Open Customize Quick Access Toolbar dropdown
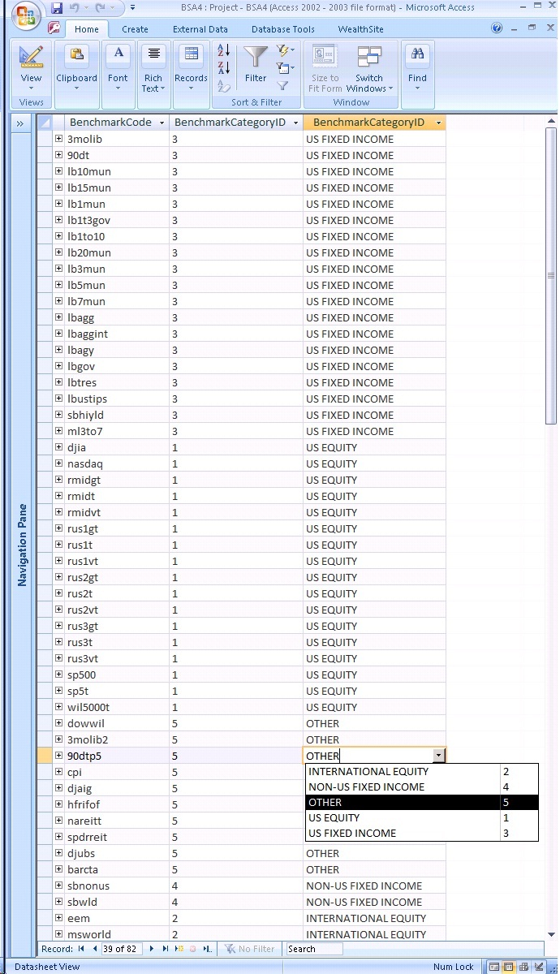The image size is (560, 974). point(133,8)
